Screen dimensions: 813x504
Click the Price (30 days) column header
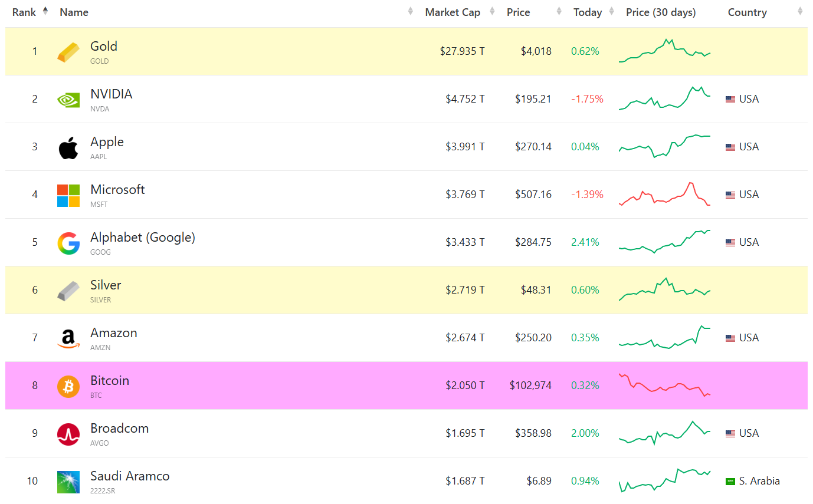[661, 12]
